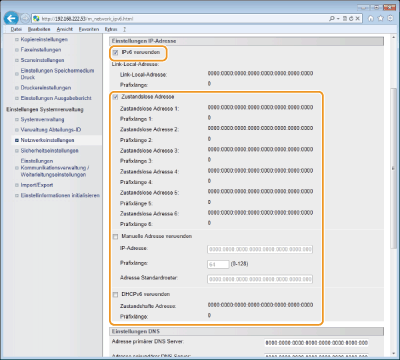Click the browser forward arrow button

click(x=25, y=18)
